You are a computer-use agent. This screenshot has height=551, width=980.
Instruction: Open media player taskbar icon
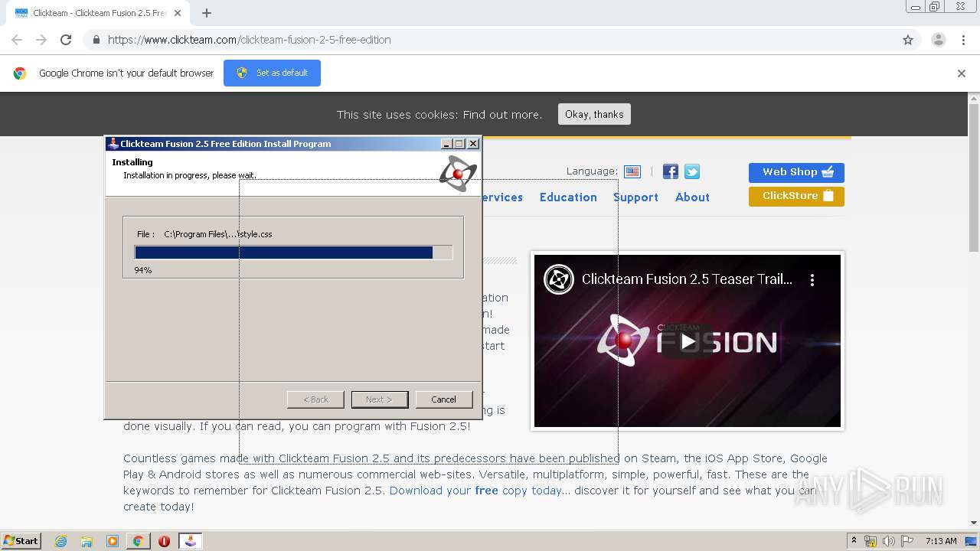pos(113,541)
